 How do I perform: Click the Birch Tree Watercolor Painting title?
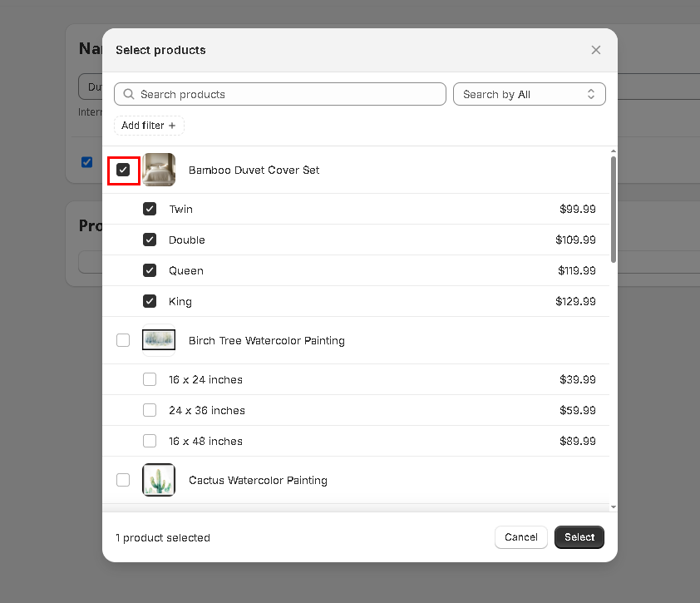[267, 341]
